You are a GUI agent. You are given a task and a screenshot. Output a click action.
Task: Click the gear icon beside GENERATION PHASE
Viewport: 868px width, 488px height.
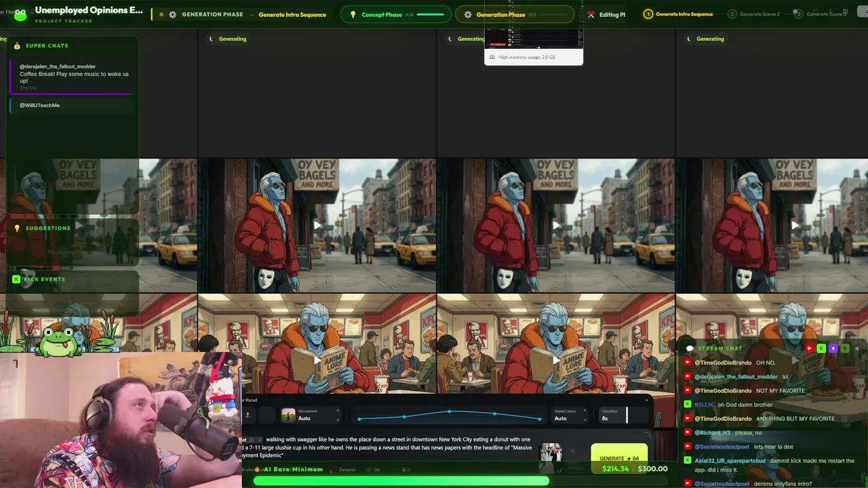pos(172,15)
